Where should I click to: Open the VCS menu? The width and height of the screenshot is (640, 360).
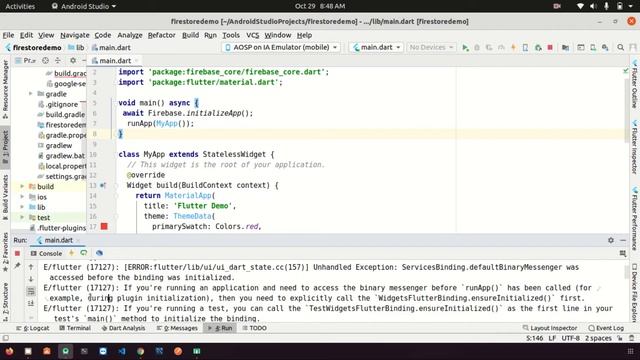coord(253,35)
